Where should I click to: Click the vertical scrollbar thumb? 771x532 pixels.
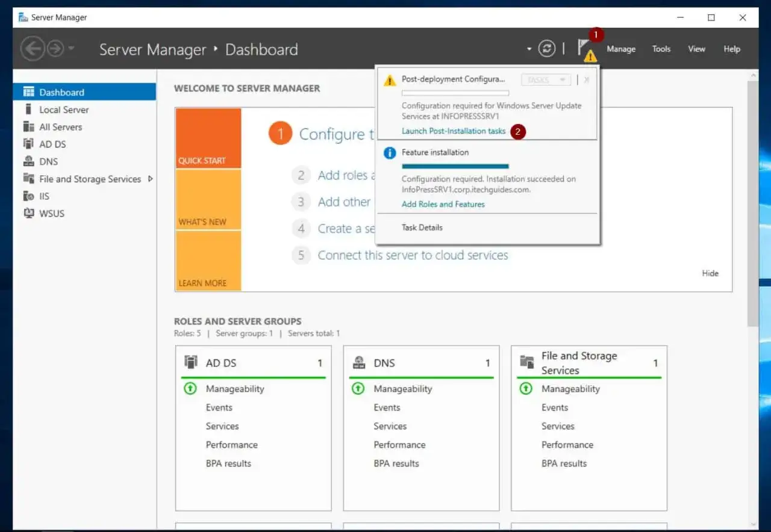tap(753, 203)
